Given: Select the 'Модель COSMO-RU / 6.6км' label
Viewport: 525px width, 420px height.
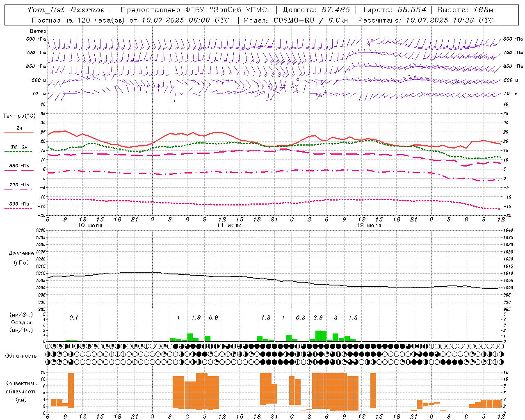Looking at the screenshot, I should tap(295, 20).
